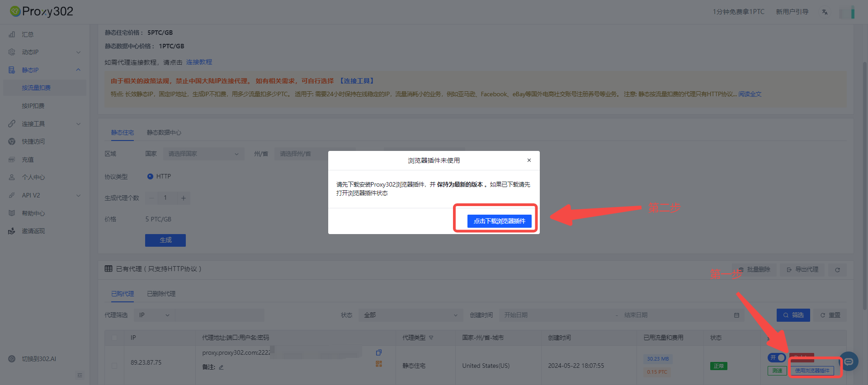The height and width of the screenshot is (385, 868).
Task: Open 快捷访问 with the Chrome icon
Action: (x=12, y=141)
